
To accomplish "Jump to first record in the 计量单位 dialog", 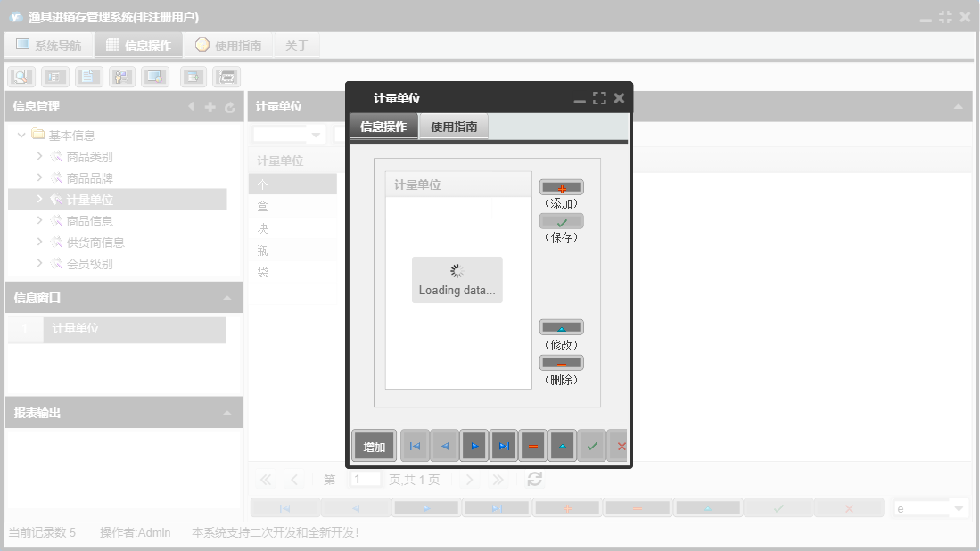I will (415, 445).
